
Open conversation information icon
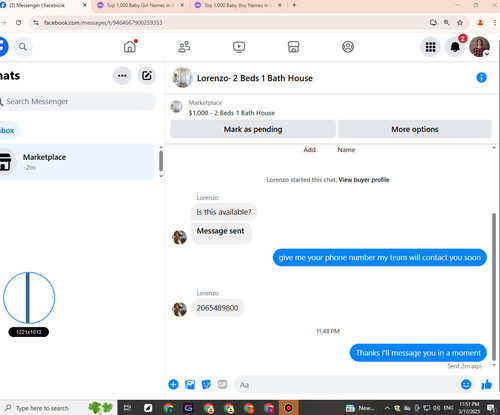click(481, 78)
